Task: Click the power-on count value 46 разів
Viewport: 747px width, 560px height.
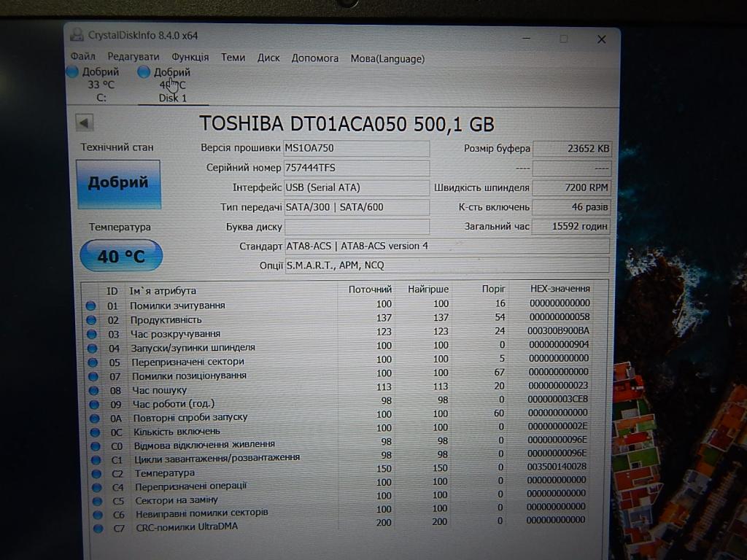Action: click(x=570, y=207)
